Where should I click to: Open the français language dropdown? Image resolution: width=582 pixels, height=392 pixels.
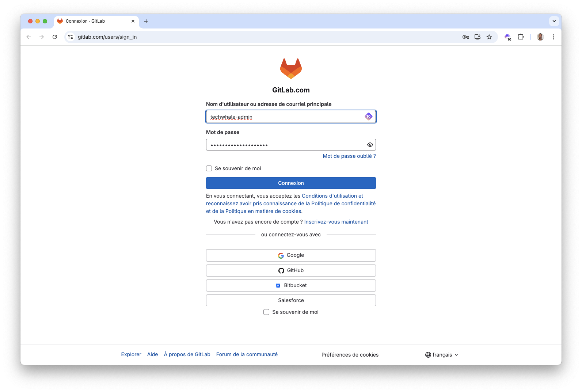tap(442, 355)
